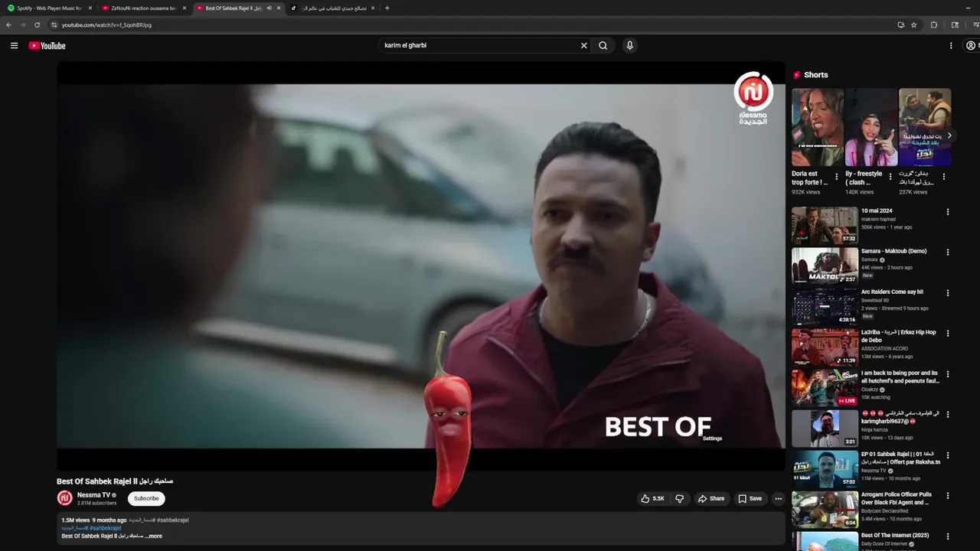Subscribe to Nessma TV
Image resolution: width=980 pixels, height=551 pixels.
(x=146, y=498)
